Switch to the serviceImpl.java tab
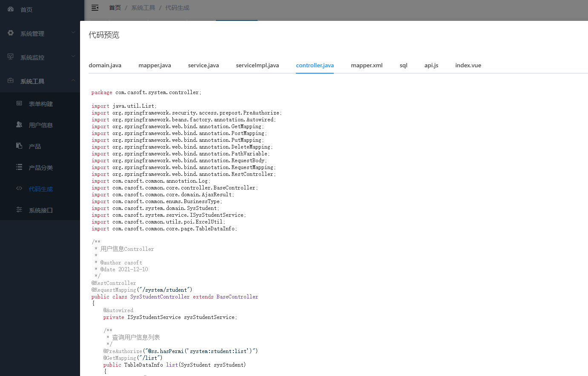 coord(257,65)
